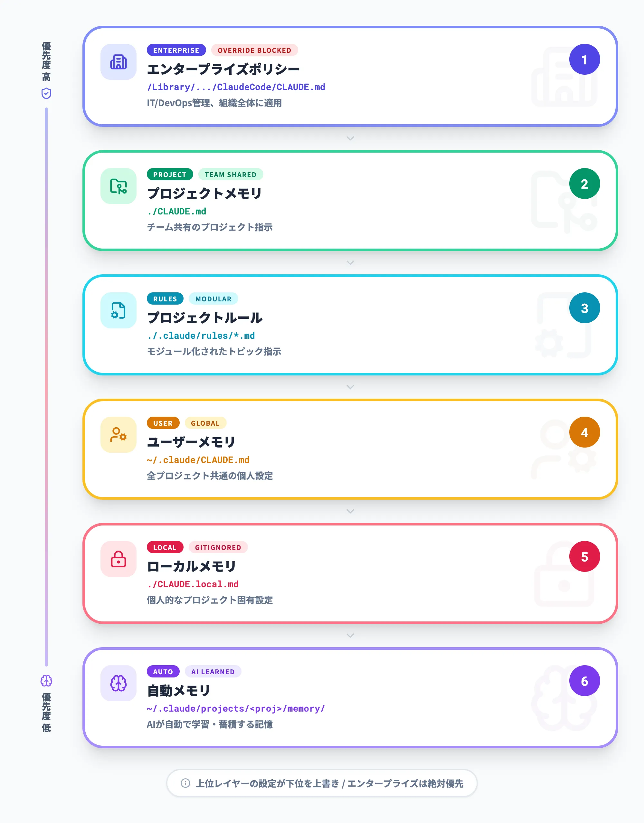This screenshot has height=823, width=644.
Task: Click the project folder-git icon
Action: click(x=118, y=186)
